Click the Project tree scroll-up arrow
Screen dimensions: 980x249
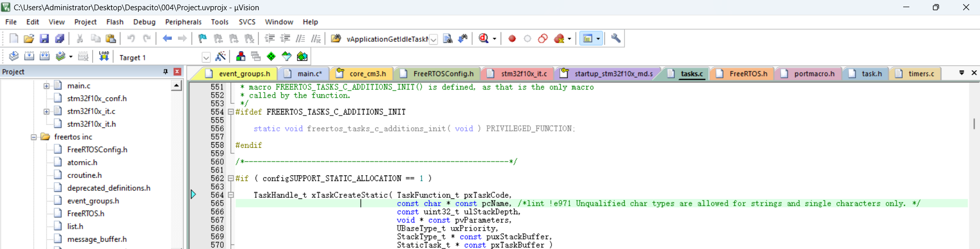(x=177, y=86)
